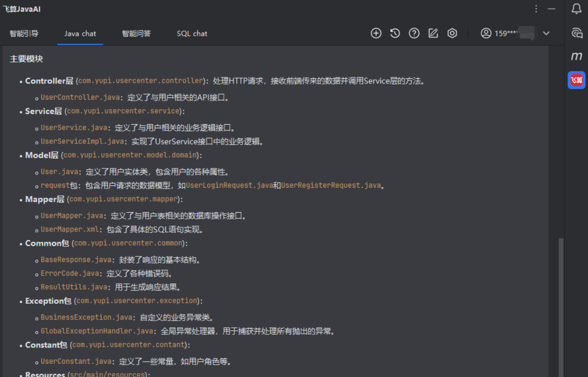
Task: Click the chat panel vertical scrollbar
Action: click(561, 307)
